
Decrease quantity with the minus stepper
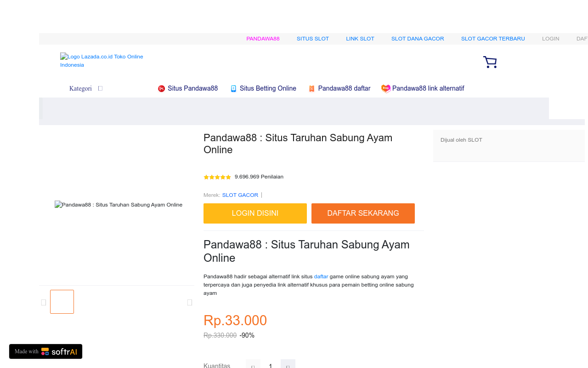click(x=253, y=365)
